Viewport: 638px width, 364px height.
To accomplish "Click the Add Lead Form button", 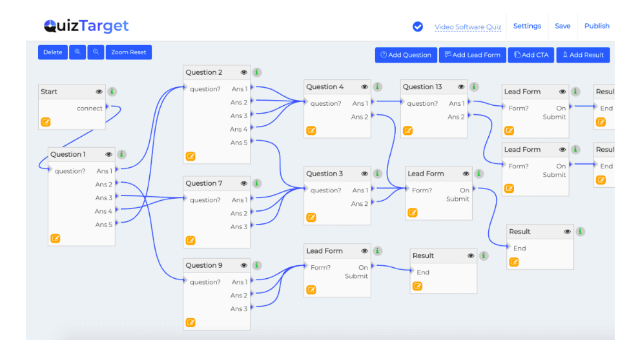I will tap(472, 55).
